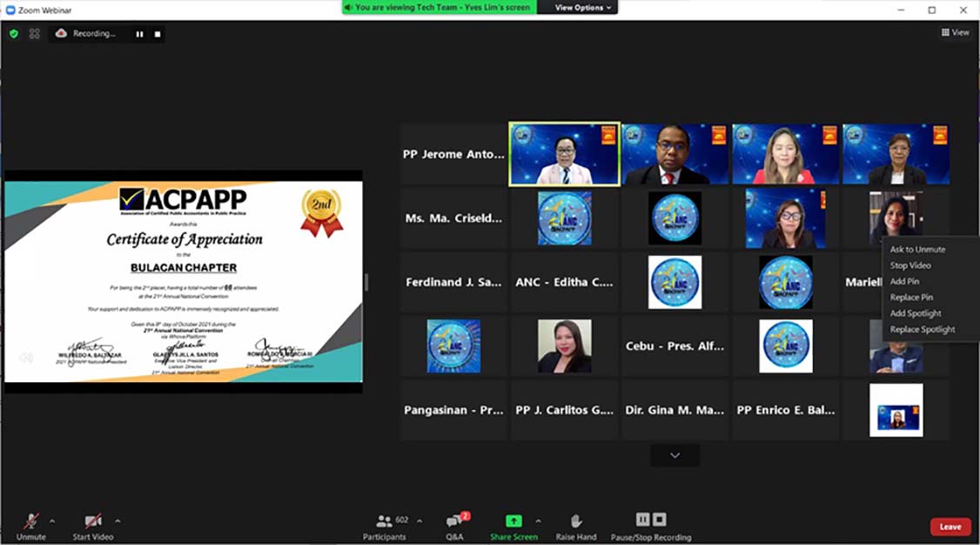
Task: Expand audio options arrow next to Unmute
Action: (x=52, y=521)
